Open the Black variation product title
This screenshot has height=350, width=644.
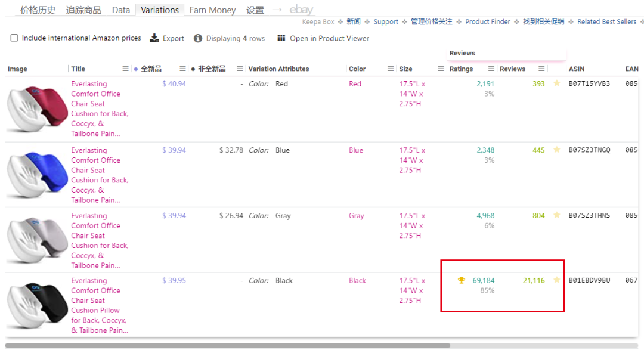tap(100, 306)
